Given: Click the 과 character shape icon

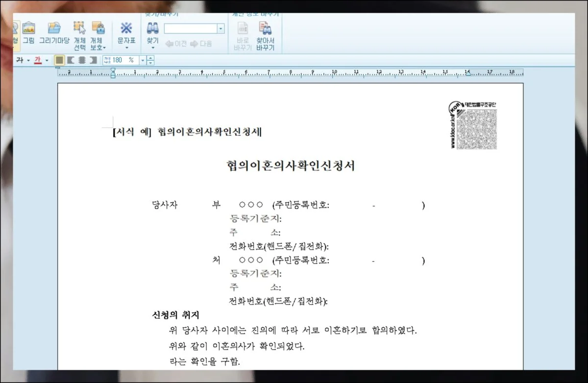Looking at the screenshot, I should tap(18, 59).
